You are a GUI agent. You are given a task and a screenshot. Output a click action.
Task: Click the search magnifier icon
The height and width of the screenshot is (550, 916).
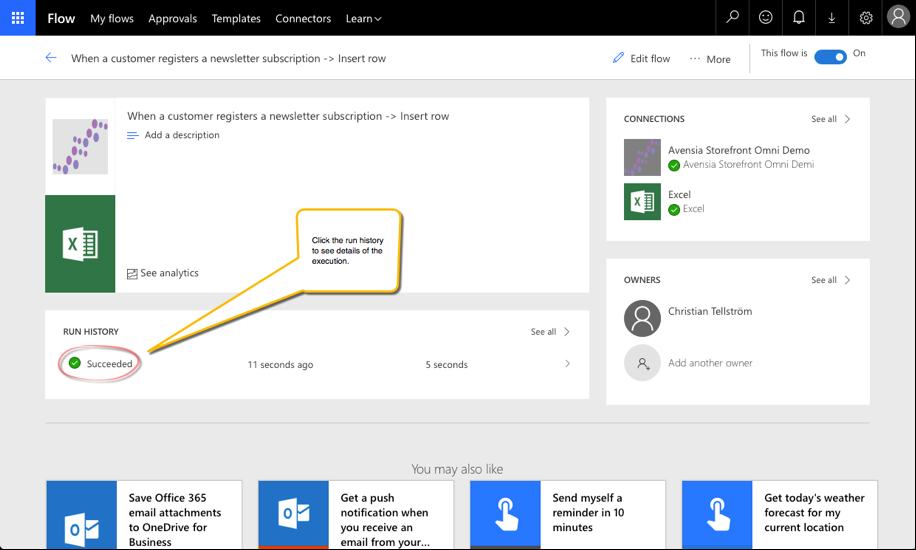[732, 18]
